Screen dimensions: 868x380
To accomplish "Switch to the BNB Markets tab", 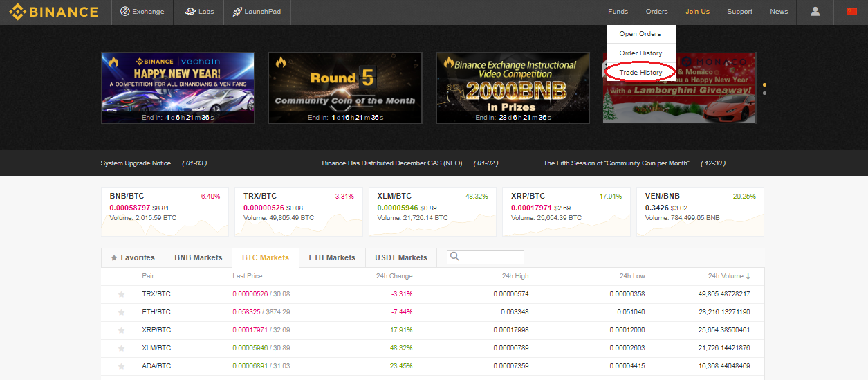I will (x=198, y=257).
